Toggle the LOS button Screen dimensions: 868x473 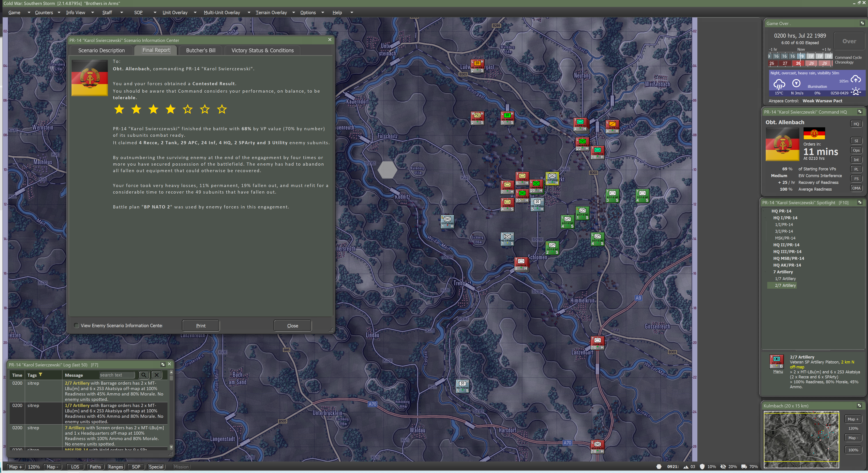coord(75,467)
